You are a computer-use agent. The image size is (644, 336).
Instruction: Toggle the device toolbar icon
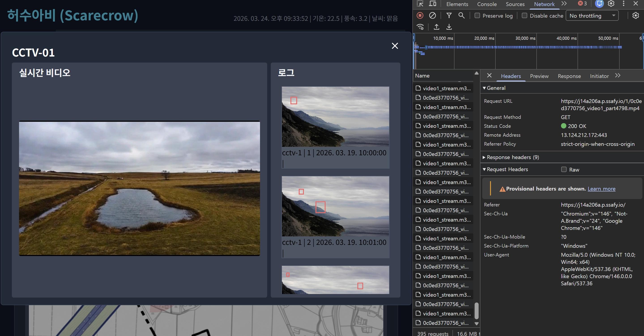(x=433, y=4)
